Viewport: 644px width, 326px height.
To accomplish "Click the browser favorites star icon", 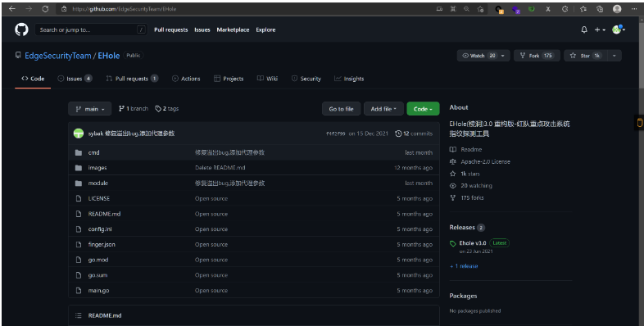I will coord(583,9).
